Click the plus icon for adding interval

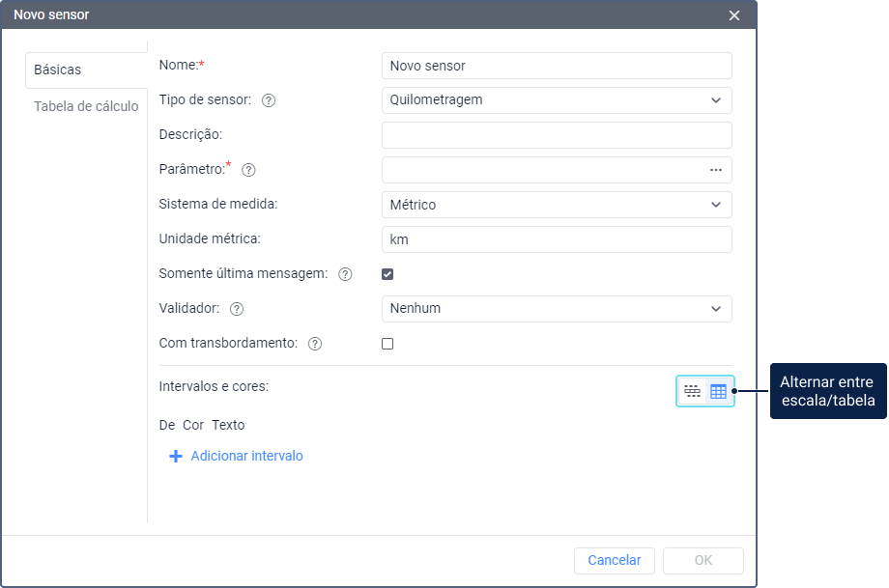pyautogui.click(x=176, y=456)
